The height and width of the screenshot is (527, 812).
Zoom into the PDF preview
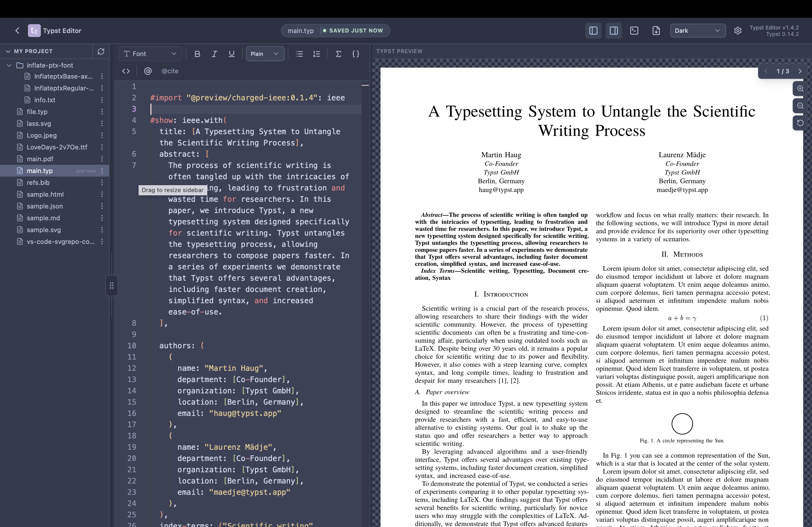pos(800,89)
